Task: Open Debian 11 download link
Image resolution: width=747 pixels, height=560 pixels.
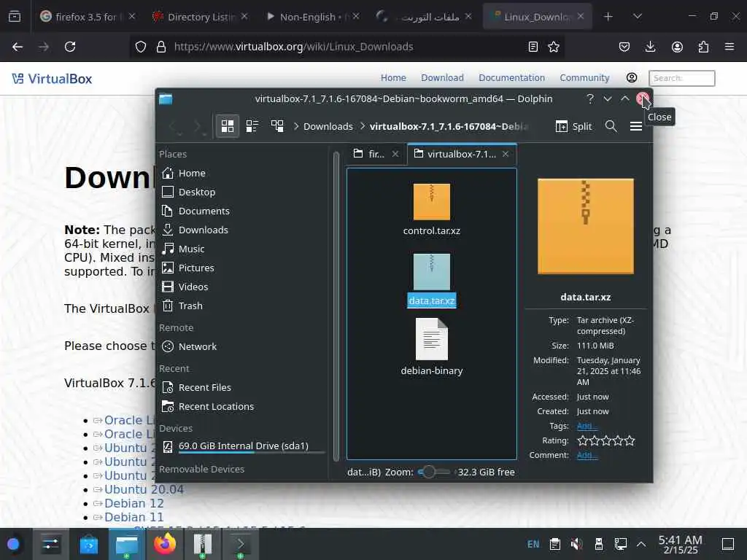Action: coord(134,517)
